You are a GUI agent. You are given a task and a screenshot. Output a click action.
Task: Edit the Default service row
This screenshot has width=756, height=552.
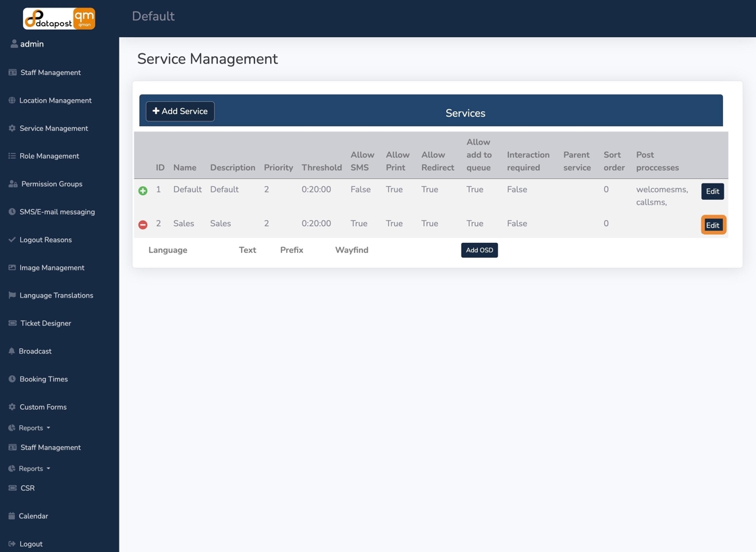[712, 192]
